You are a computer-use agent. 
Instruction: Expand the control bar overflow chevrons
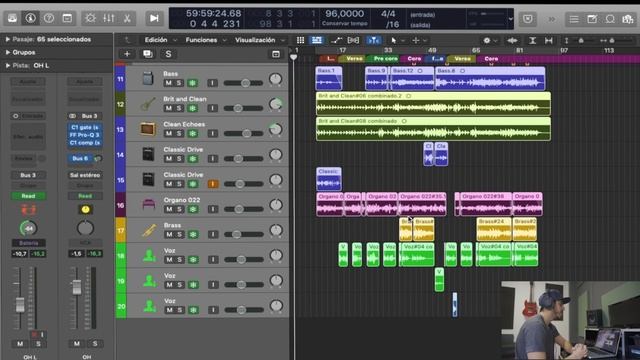(x=551, y=19)
